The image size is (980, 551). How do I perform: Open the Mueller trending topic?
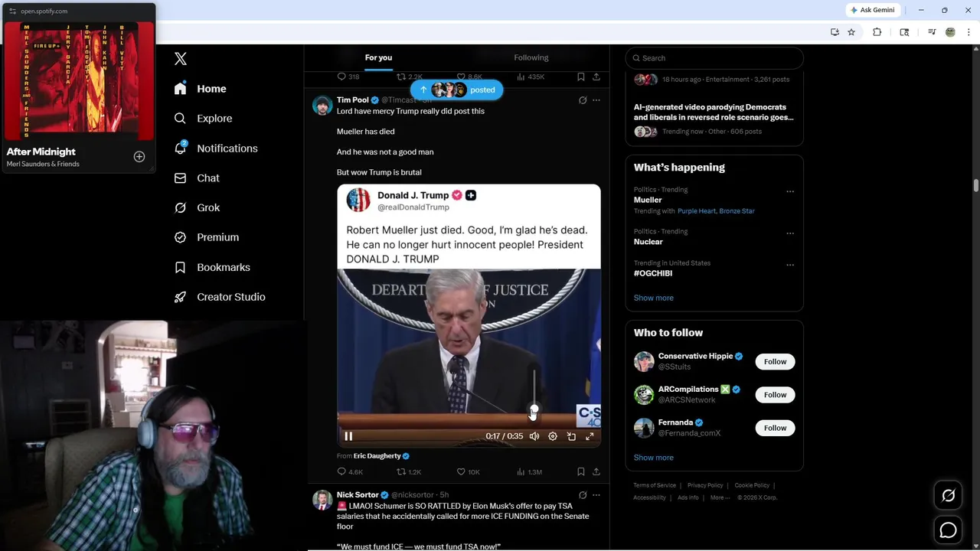click(x=648, y=200)
